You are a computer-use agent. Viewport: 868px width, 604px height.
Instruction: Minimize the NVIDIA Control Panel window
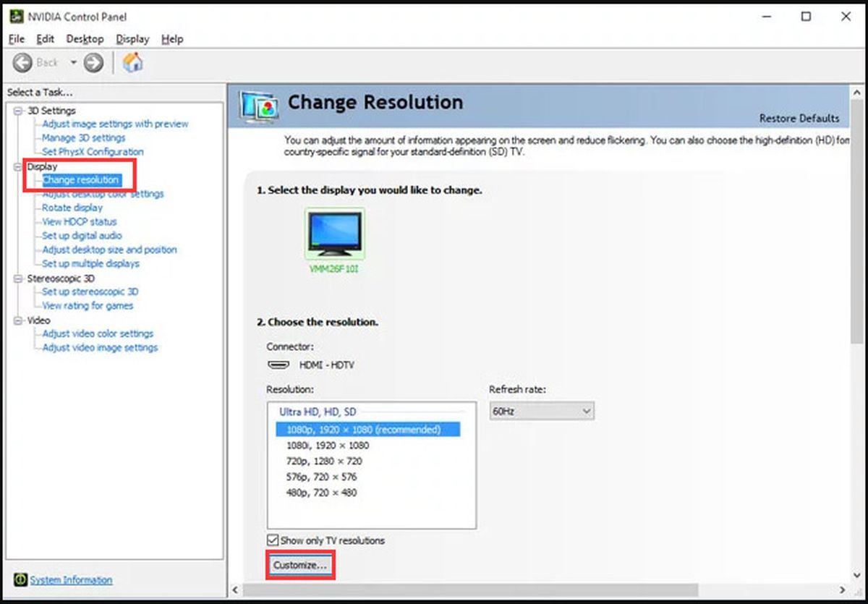(767, 17)
